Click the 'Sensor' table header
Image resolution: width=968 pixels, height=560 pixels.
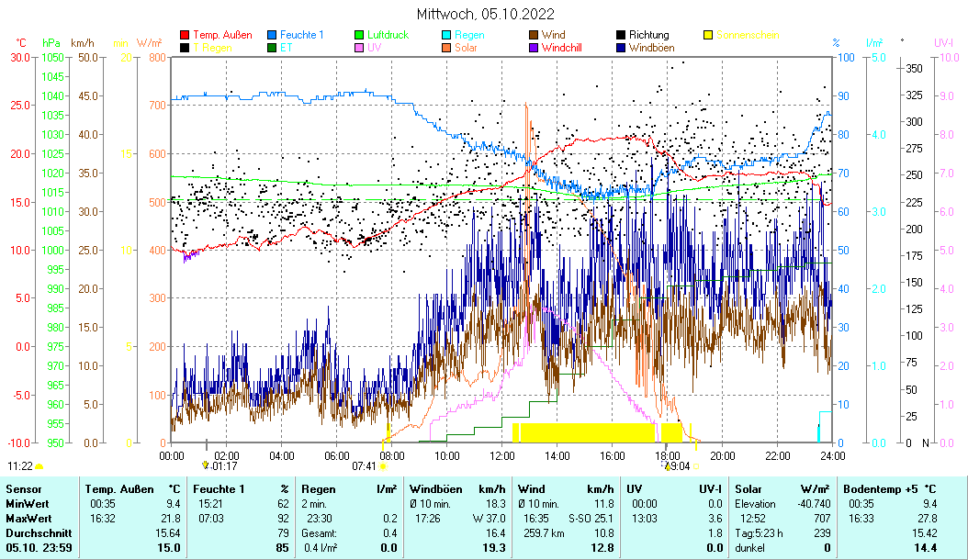coord(24,489)
